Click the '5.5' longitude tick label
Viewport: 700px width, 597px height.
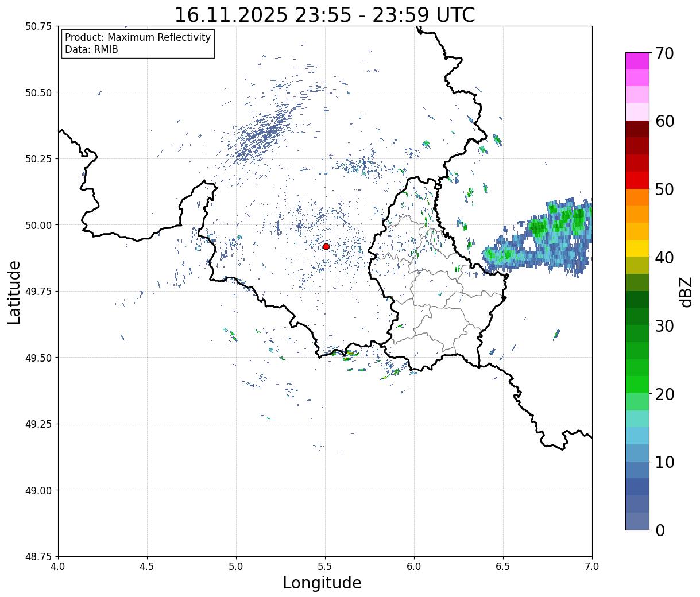(x=325, y=567)
